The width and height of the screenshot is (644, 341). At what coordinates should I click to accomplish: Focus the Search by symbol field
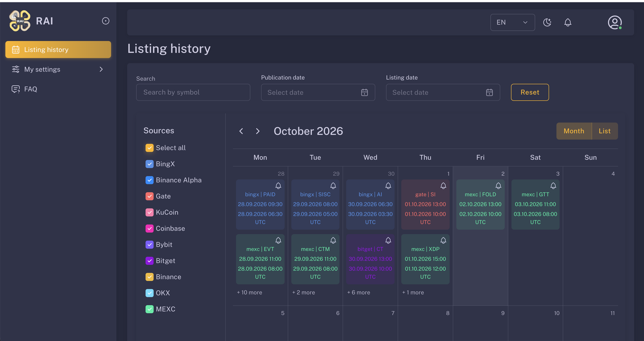tap(193, 92)
